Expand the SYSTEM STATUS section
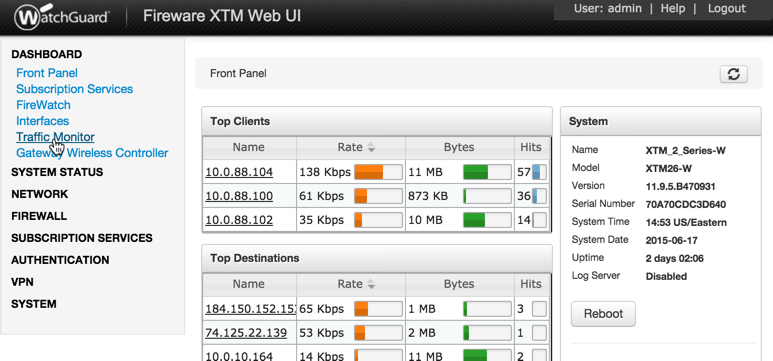The image size is (773, 361). 57,172
